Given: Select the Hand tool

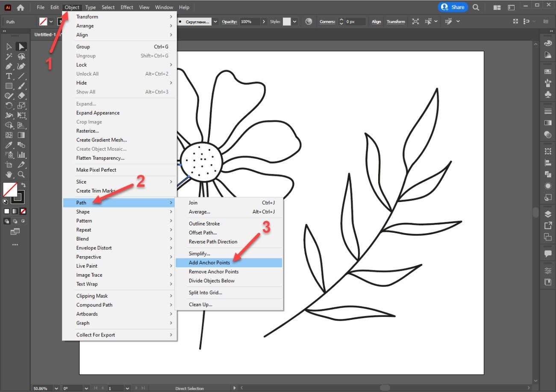Looking at the screenshot, I should (x=9, y=174).
